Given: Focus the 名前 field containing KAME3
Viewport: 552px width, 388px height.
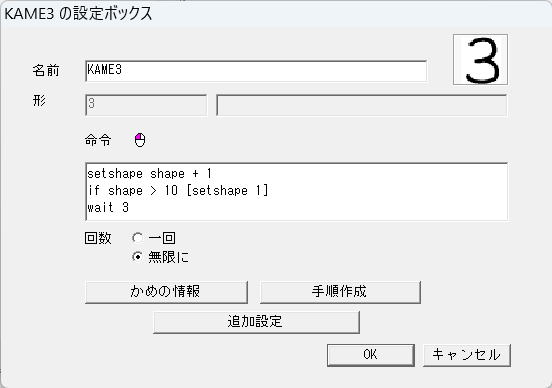Looking at the screenshot, I should coord(256,71).
